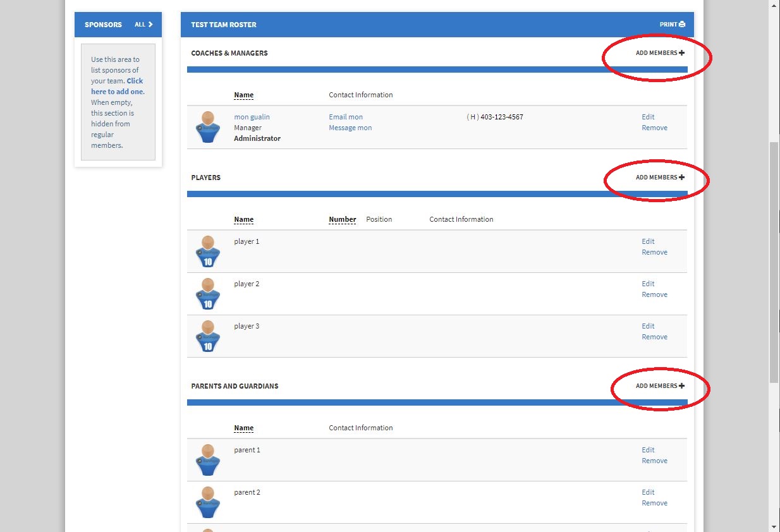Sort Coaches & Managers by Name
This screenshot has height=532, width=780.
pyautogui.click(x=243, y=95)
